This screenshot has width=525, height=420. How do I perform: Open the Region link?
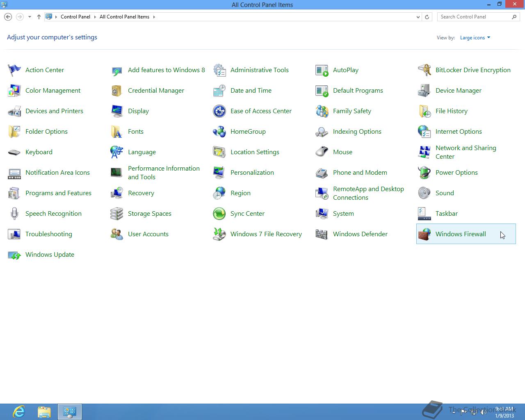tap(240, 193)
